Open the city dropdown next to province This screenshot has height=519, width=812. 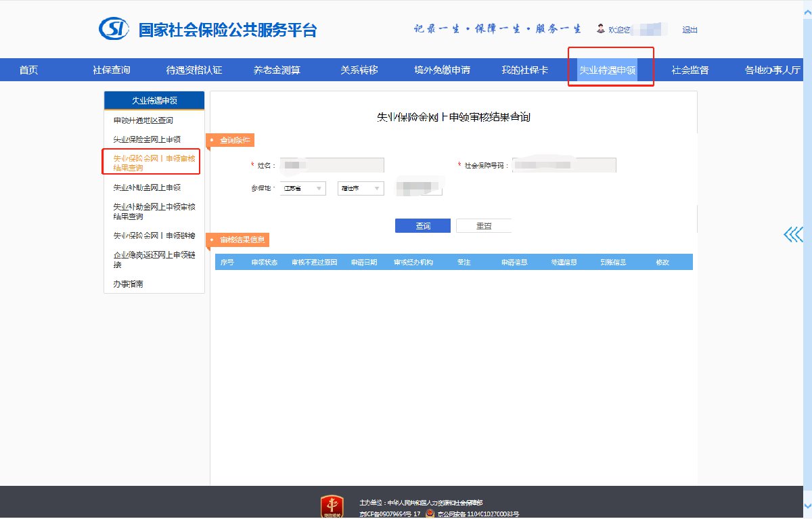[360, 189]
